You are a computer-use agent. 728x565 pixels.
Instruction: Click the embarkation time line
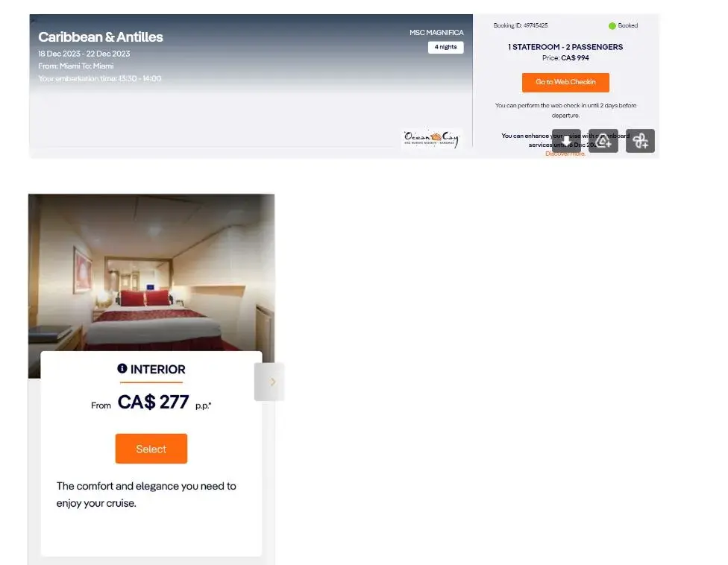pos(100,78)
